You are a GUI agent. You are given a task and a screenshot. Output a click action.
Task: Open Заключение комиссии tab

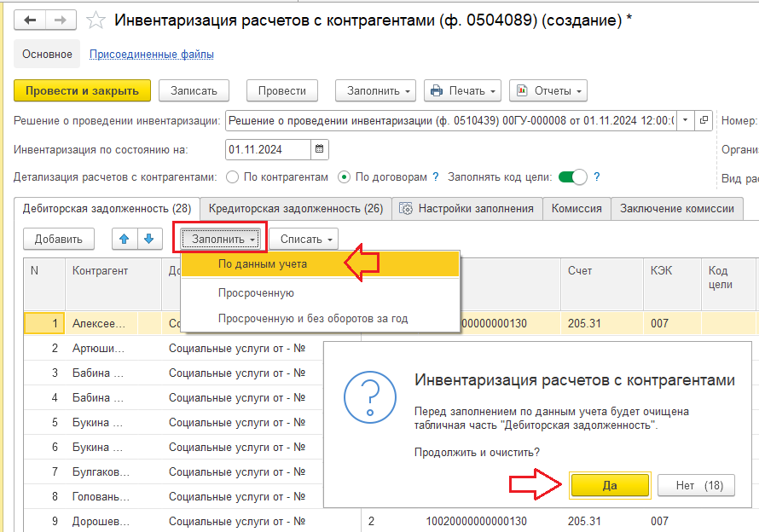(677, 209)
